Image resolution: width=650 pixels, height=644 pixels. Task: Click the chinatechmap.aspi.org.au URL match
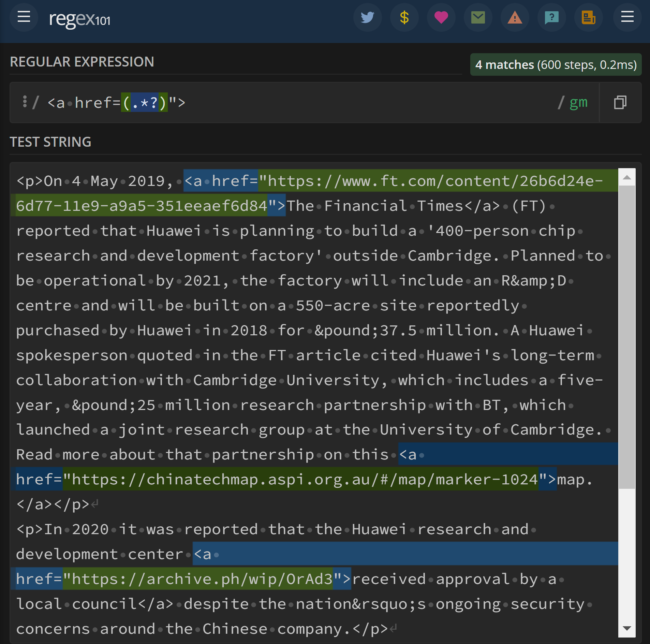300,480
